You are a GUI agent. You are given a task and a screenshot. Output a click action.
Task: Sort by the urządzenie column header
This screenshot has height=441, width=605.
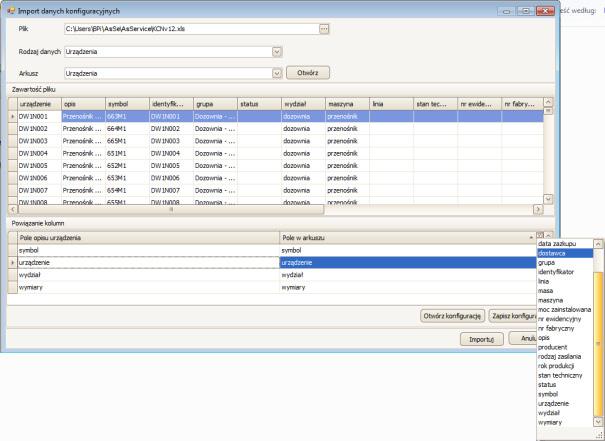pos(39,104)
